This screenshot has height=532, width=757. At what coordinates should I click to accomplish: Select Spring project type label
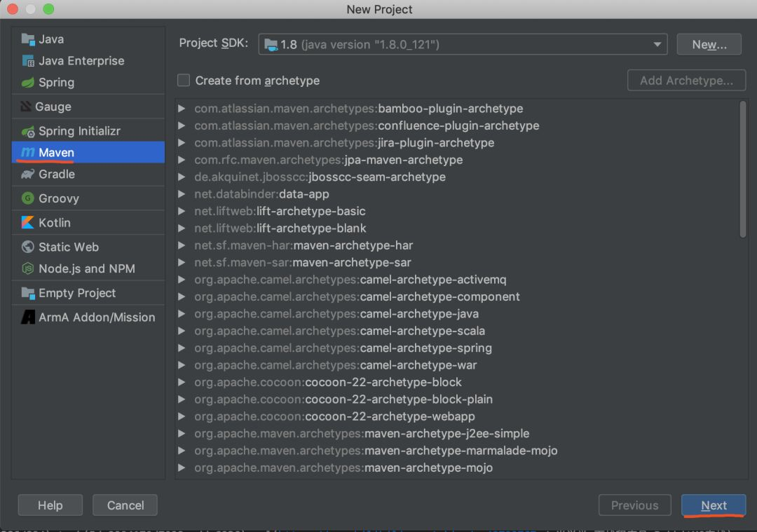[x=57, y=83]
